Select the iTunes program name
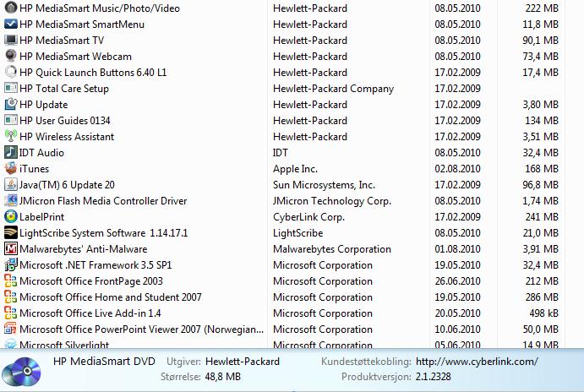The width and height of the screenshot is (584, 392). point(34,169)
